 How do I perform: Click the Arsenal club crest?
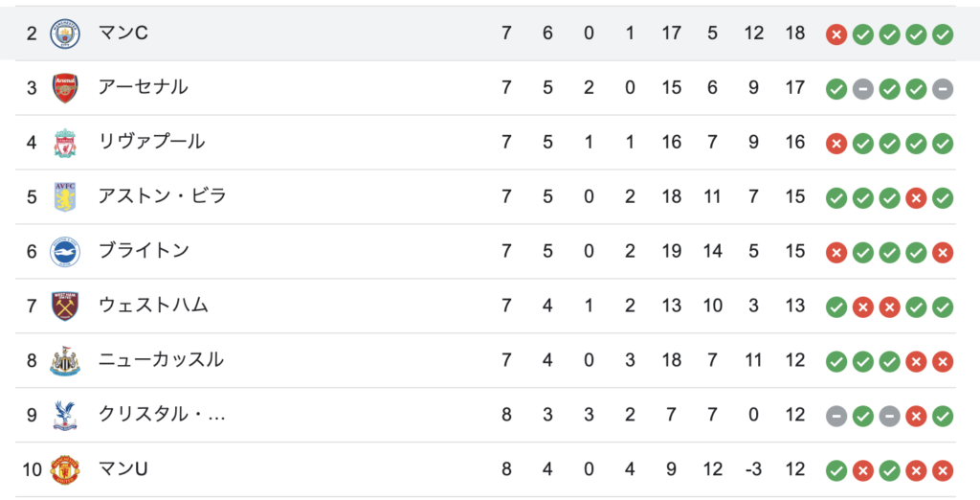point(65,87)
